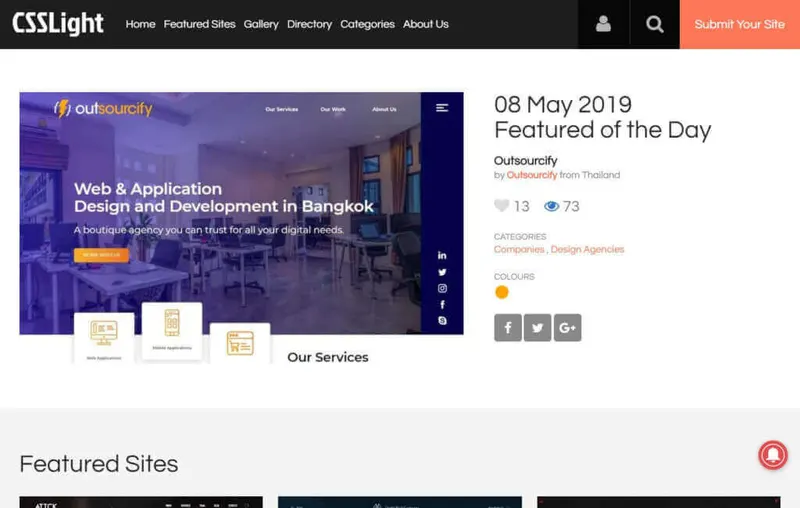Click the Submit Your Site button
The image size is (800, 508).
[x=740, y=24]
